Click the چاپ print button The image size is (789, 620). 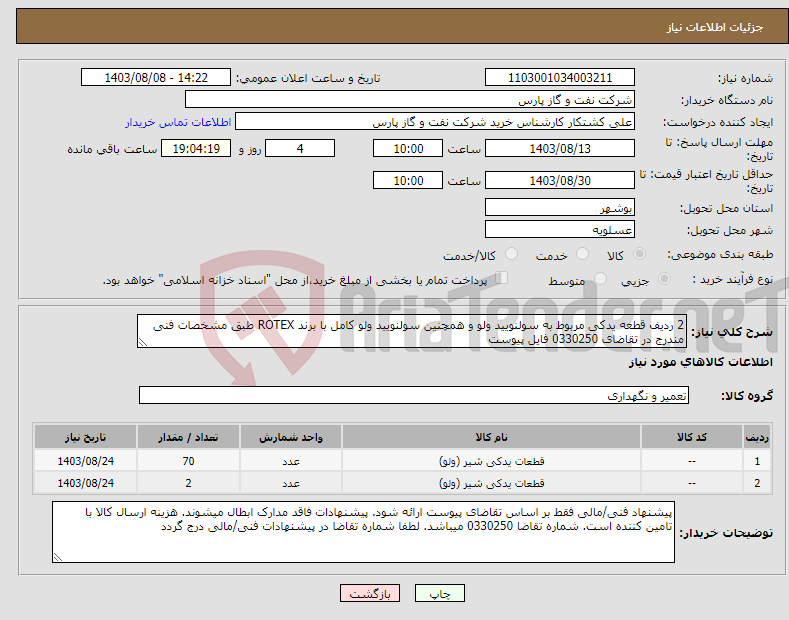(440, 593)
